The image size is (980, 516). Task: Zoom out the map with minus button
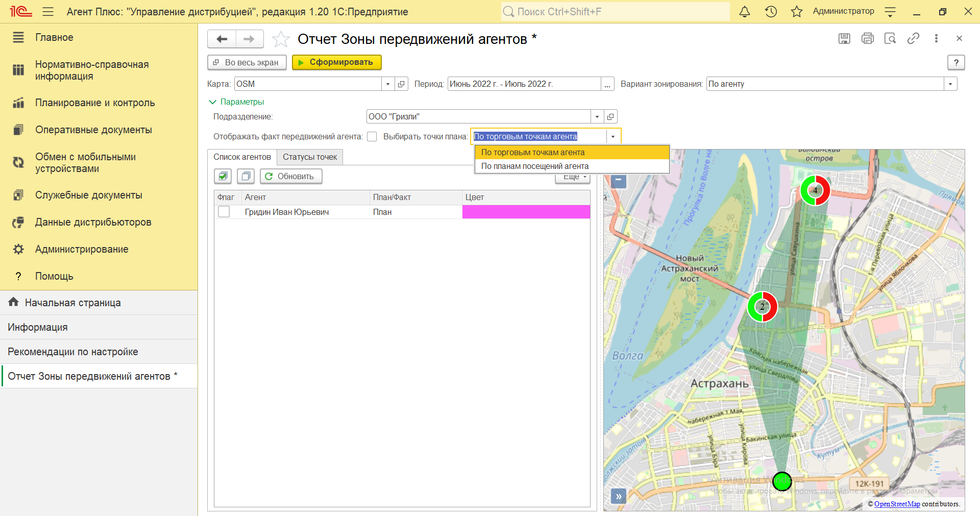(618, 180)
